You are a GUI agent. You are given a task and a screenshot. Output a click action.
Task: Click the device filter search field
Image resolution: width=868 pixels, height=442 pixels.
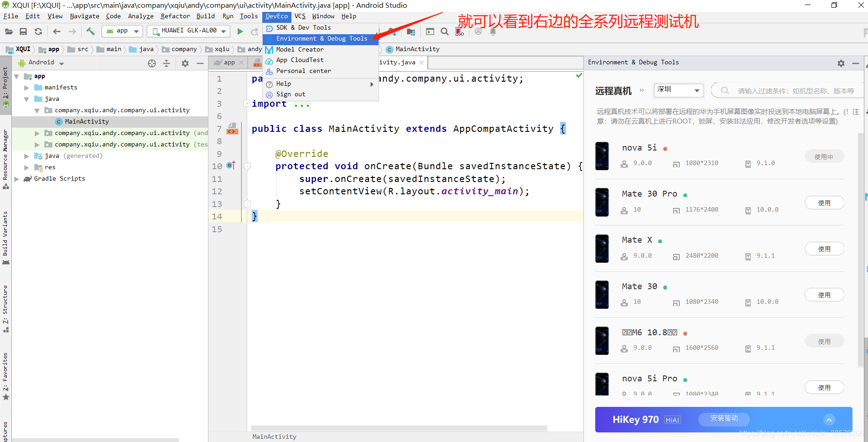tap(789, 90)
